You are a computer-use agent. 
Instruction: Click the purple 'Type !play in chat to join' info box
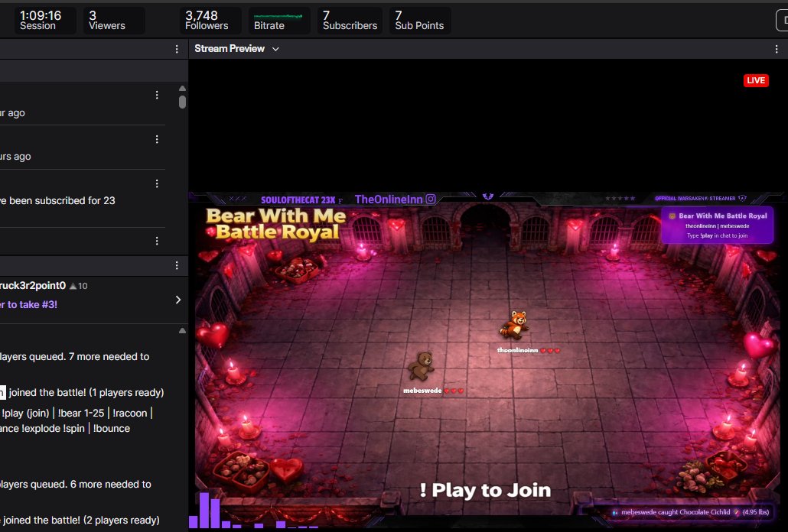[717, 225]
